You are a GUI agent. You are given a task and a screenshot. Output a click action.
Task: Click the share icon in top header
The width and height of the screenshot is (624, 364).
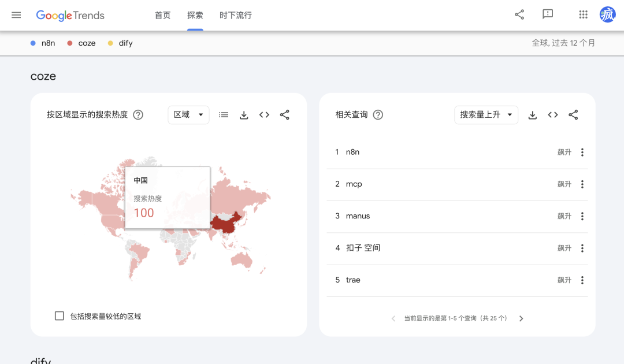click(519, 15)
